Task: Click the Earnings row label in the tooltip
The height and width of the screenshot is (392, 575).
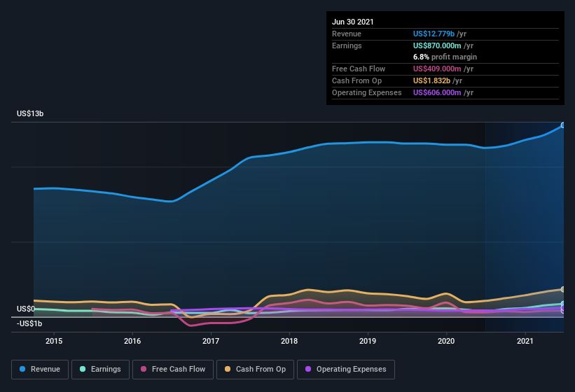Action: point(347,45)
